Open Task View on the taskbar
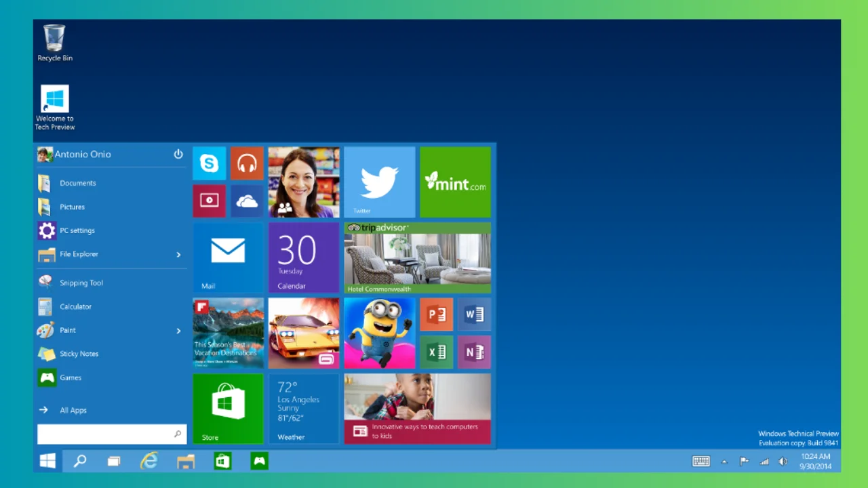Screen dimensions: 868x488 114,462
